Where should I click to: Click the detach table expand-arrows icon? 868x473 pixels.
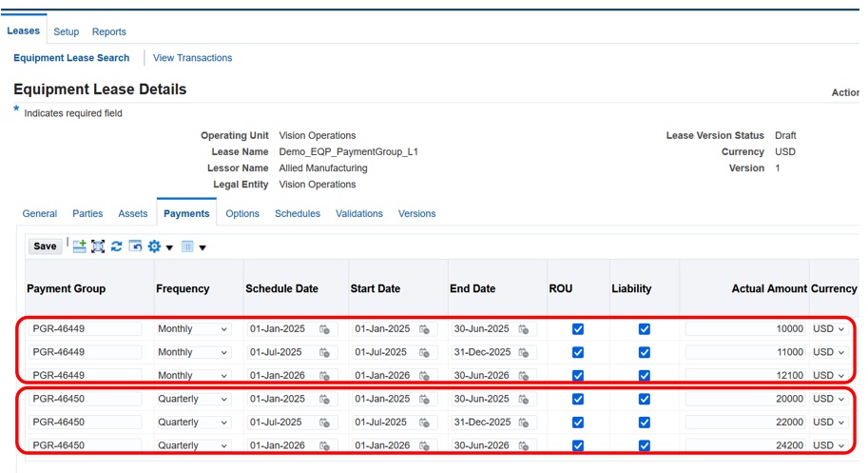(x=98, y=246)
